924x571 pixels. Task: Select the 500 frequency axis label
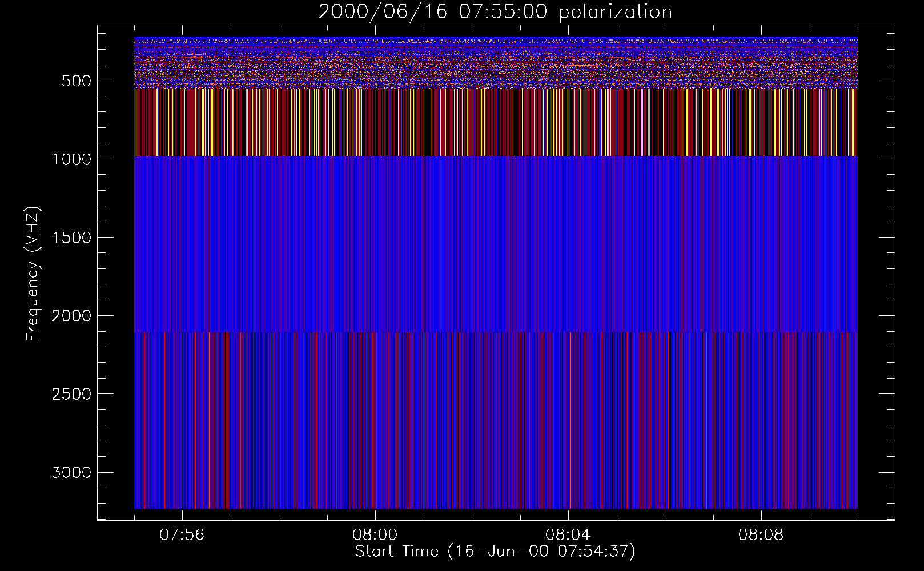point(76,81)
